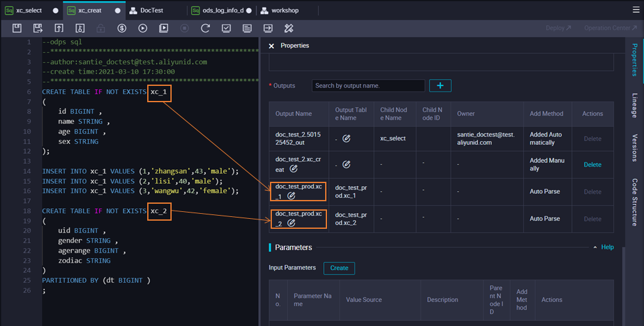Open Operation Center link

(x=610, y=28)
